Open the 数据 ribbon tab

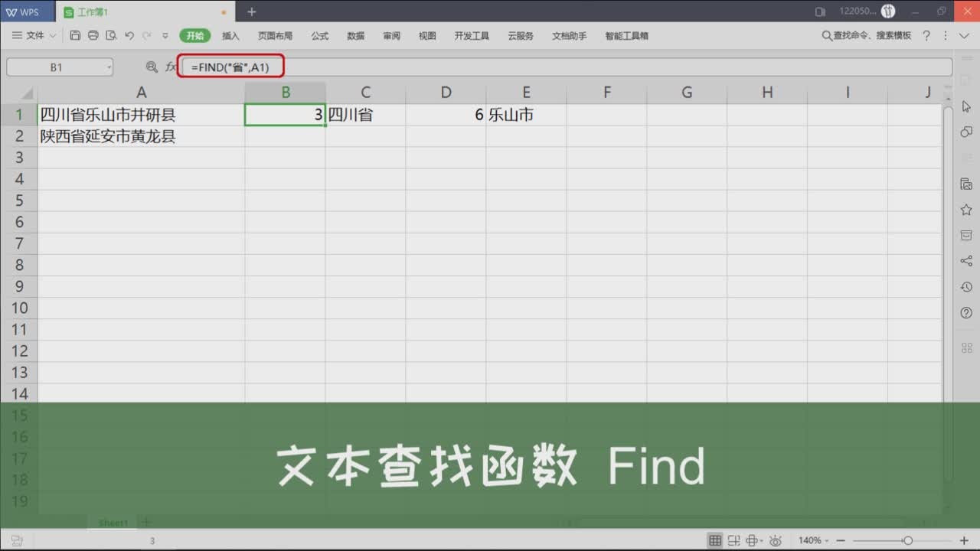tap(356, 36)
